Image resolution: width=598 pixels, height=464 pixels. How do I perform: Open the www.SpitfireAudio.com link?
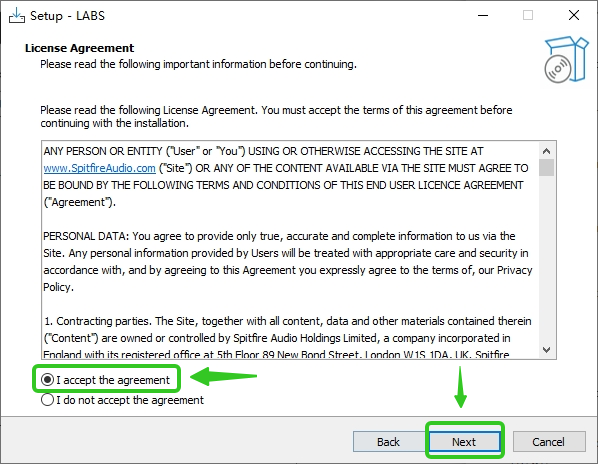[x=100, y=168]
